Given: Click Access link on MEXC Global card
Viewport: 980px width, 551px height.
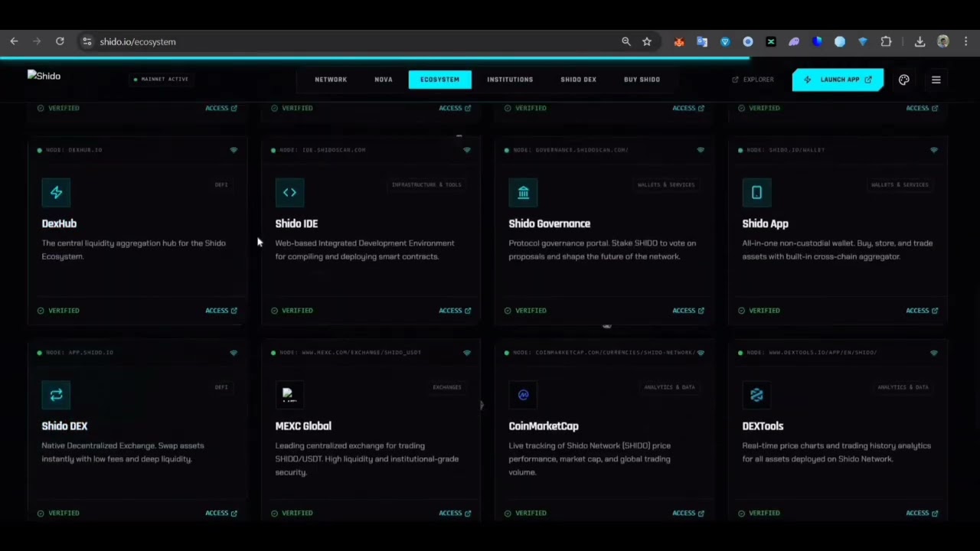Looking at the screenshot, I should [x=455, y=514].
